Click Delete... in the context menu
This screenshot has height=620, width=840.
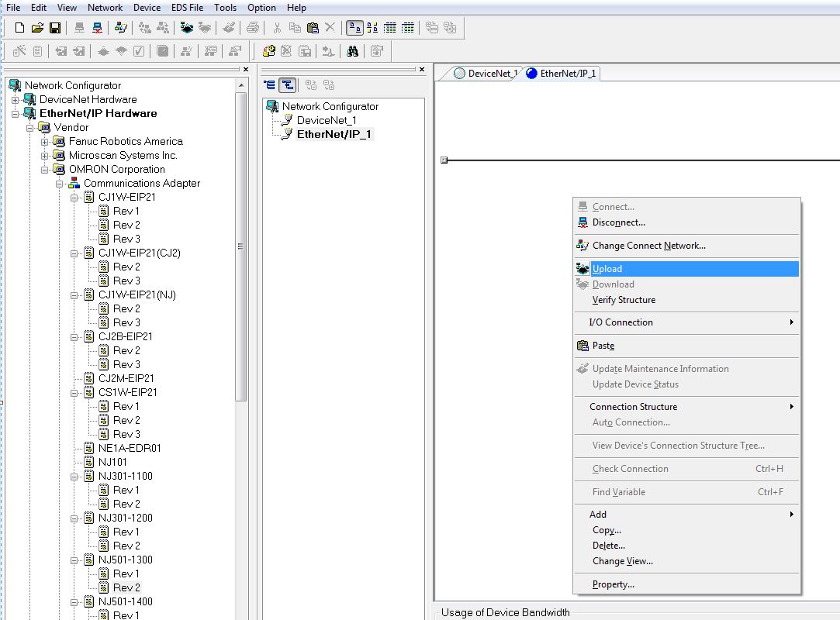click(x=686, y=546)
